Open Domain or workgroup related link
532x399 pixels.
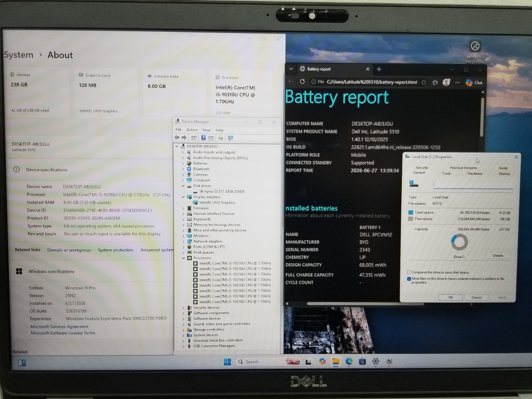coord(69,250)
